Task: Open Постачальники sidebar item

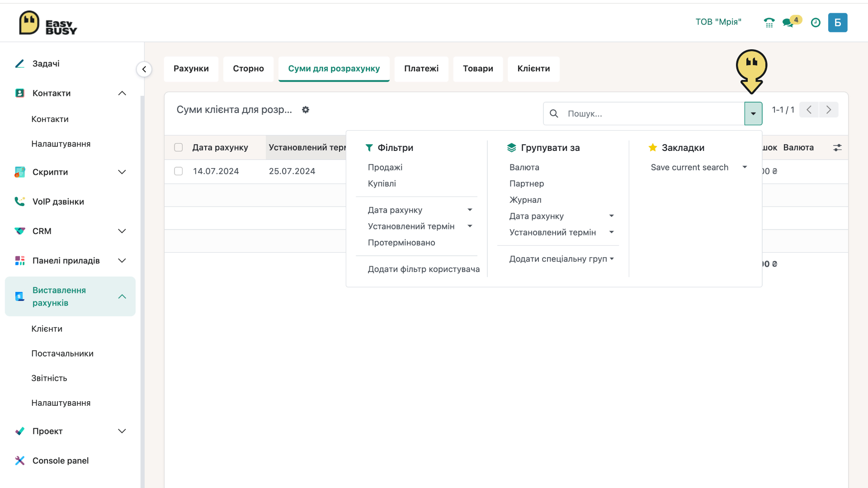Action: (x=62, y=353)
